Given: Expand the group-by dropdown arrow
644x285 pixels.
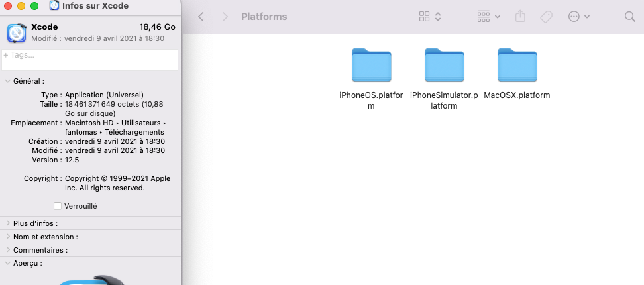Looking at the screenshot, I should click(x=498, y=17).
